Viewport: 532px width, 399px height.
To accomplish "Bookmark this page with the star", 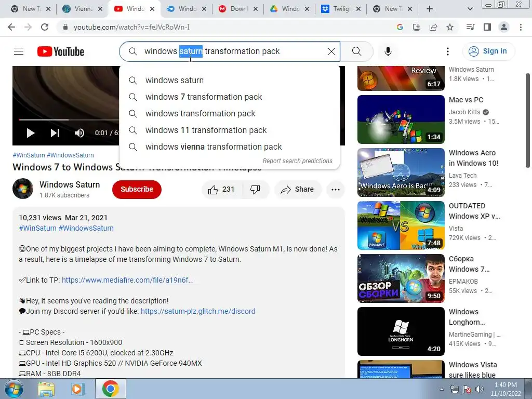I will click(x=450, y=27).
